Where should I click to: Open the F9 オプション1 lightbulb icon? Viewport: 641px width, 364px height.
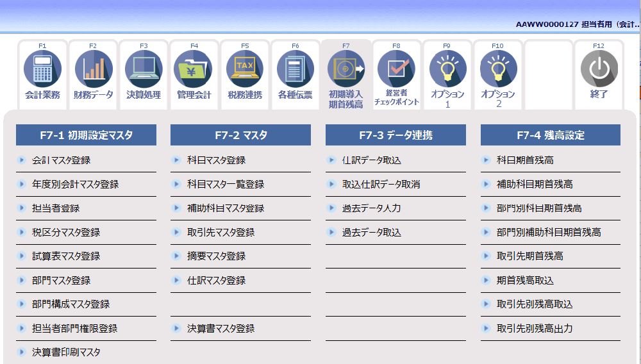(x=447, y=69)
